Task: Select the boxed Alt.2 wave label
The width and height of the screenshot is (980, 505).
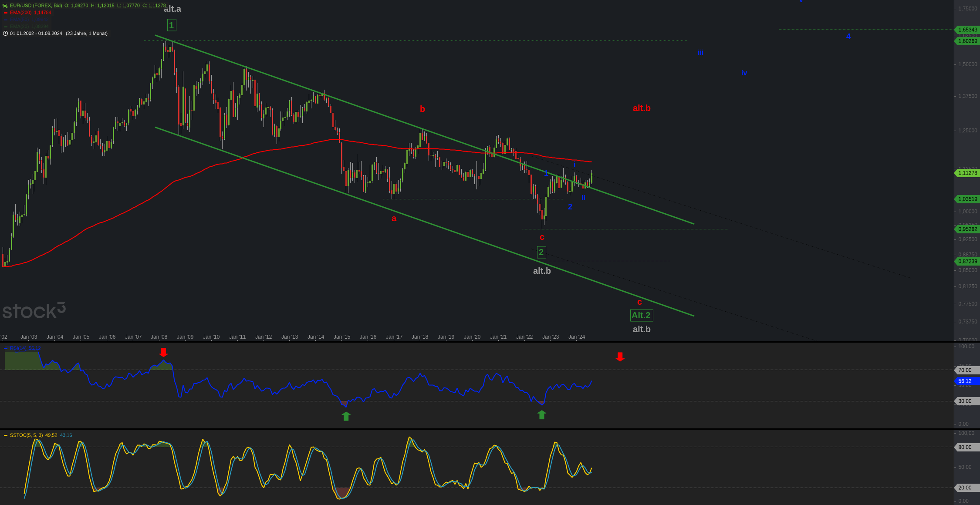Action: coord(641,315)
